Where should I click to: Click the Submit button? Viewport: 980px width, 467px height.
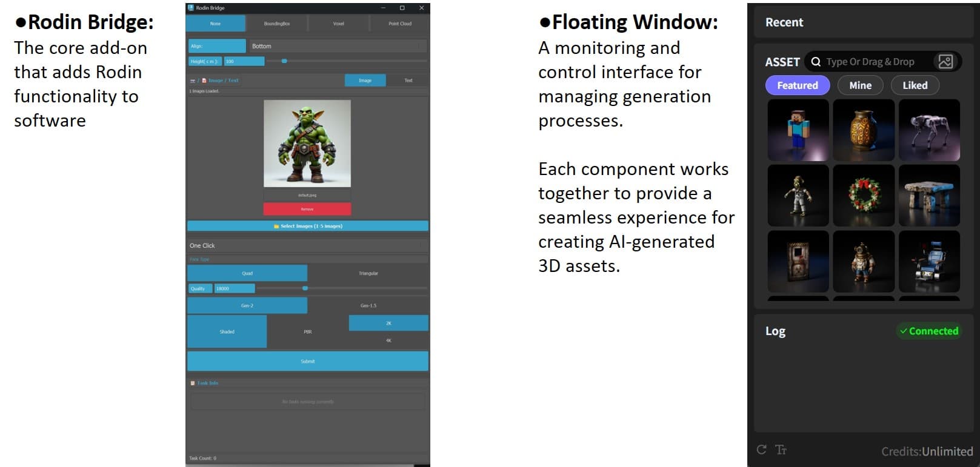point(308,361)
